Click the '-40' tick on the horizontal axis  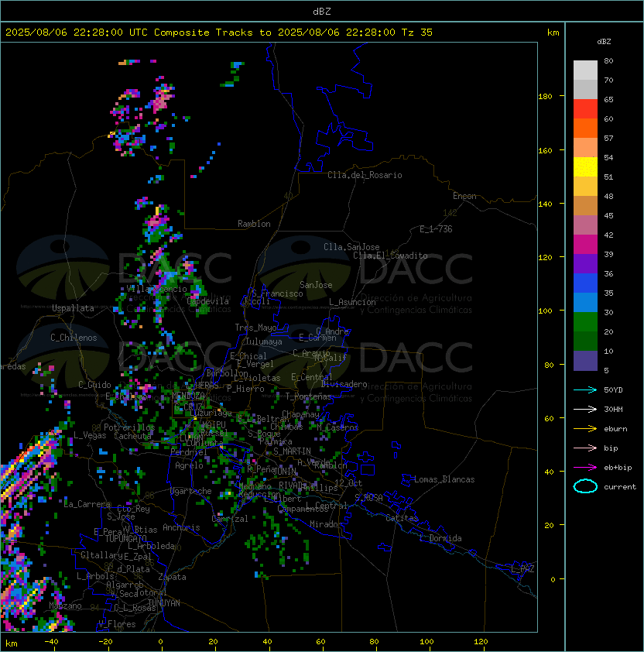pyautogui.click(x=51, y=642)
